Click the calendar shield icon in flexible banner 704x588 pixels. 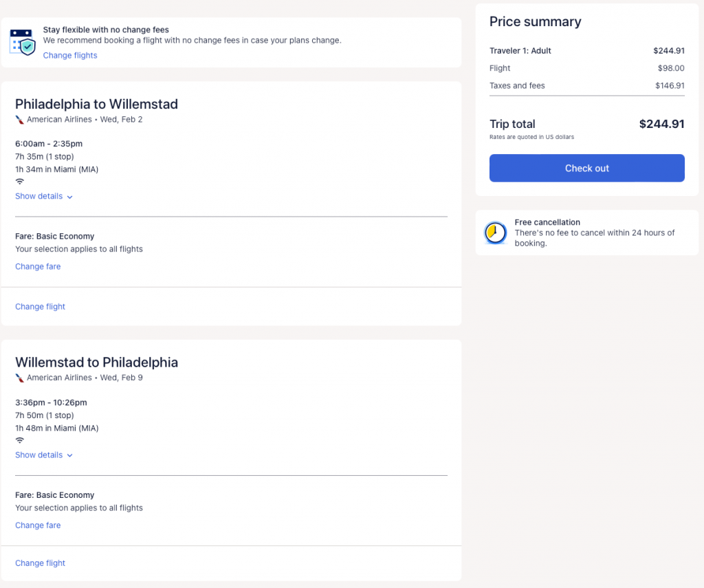(x=23, y=43)
